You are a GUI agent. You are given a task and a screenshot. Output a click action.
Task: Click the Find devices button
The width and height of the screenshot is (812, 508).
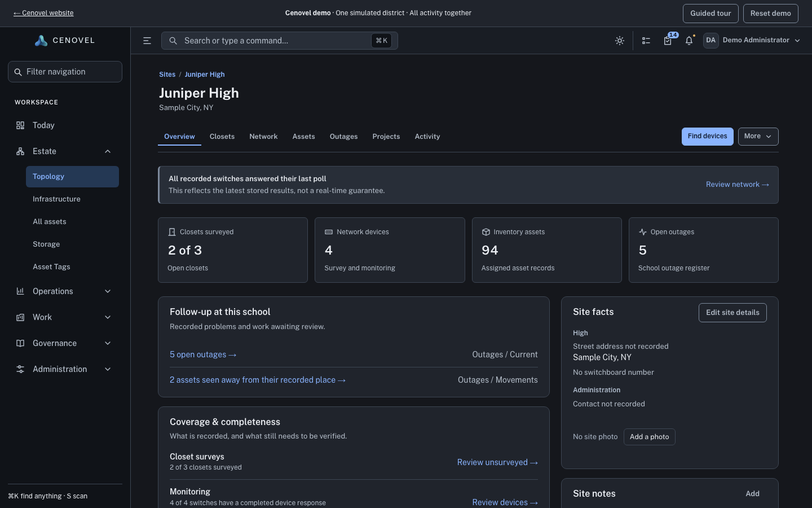coord(708,137)
